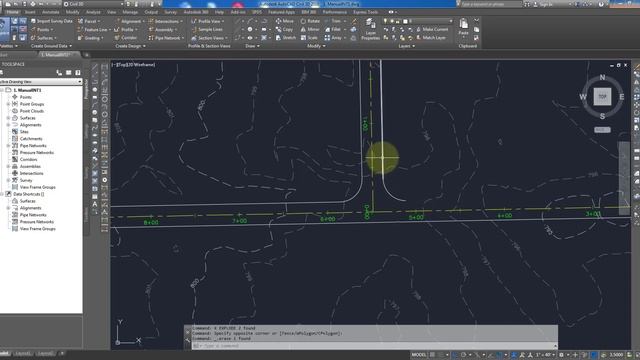Click the ViewCube TOP face

tap(602, 97)
